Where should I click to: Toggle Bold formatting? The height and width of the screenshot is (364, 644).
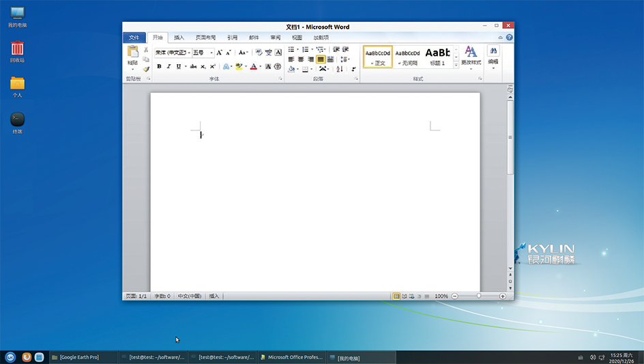[x=159, y=66]
